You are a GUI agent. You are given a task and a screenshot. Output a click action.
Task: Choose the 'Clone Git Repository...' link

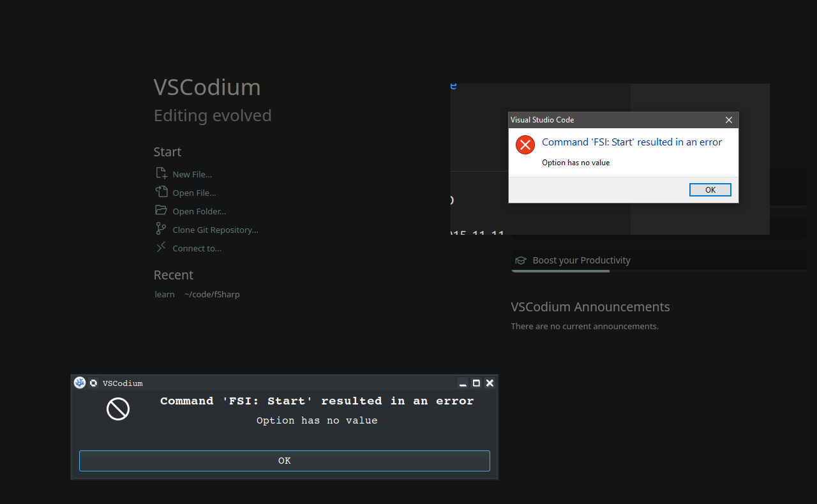(215, 230)
